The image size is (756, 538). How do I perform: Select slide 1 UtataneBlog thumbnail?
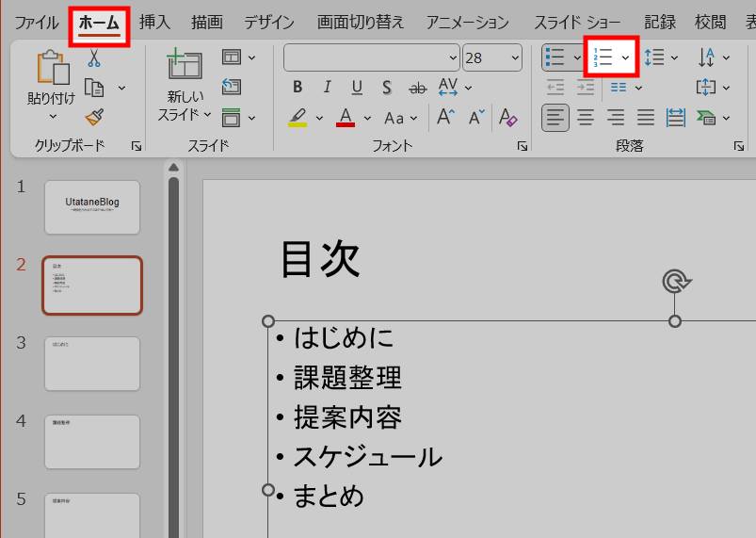click(x=92, y=207)
